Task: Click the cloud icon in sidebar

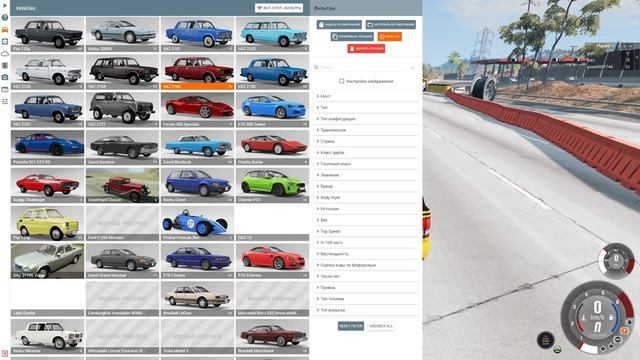Action: (x=5, y=53)
